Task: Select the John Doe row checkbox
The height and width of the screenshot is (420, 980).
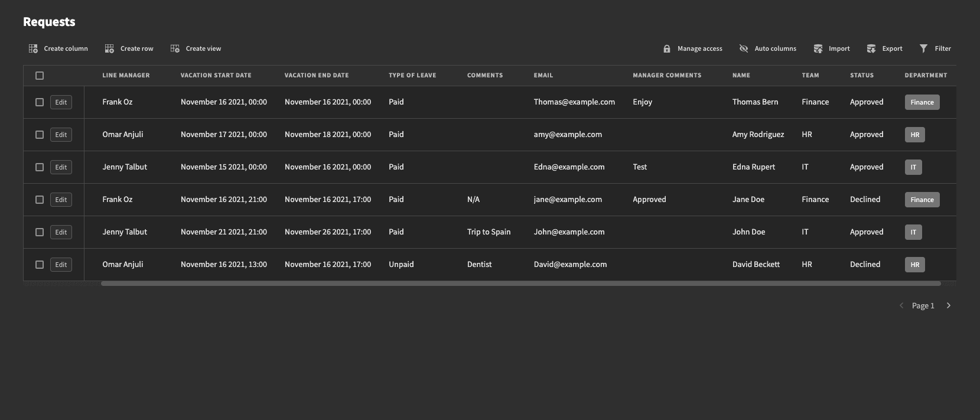Action: [40, 232]
